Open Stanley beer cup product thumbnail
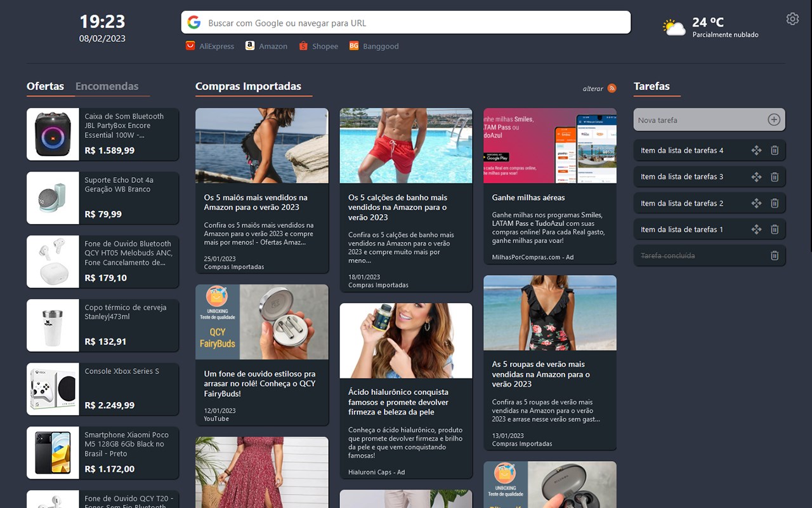 pyautogui.click(x=53, y=325)
